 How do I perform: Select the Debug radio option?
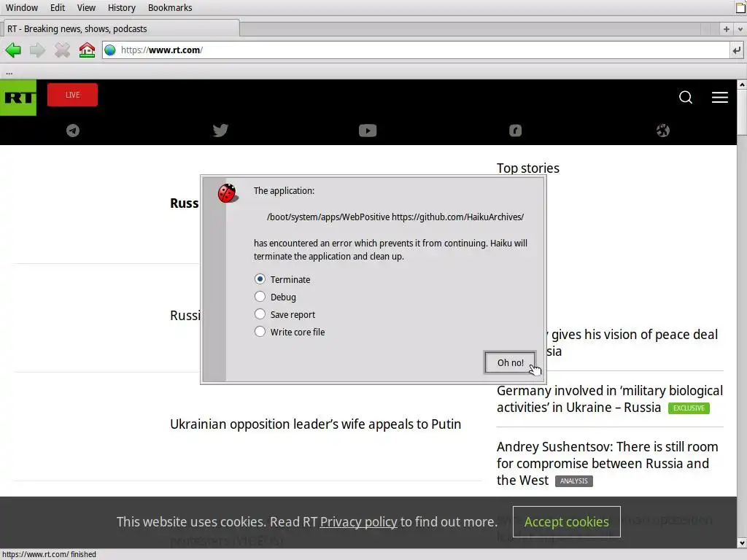275,297
